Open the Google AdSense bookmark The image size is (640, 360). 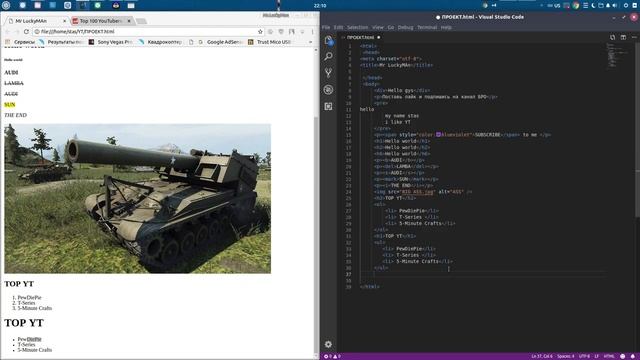(x=221, y=42)
